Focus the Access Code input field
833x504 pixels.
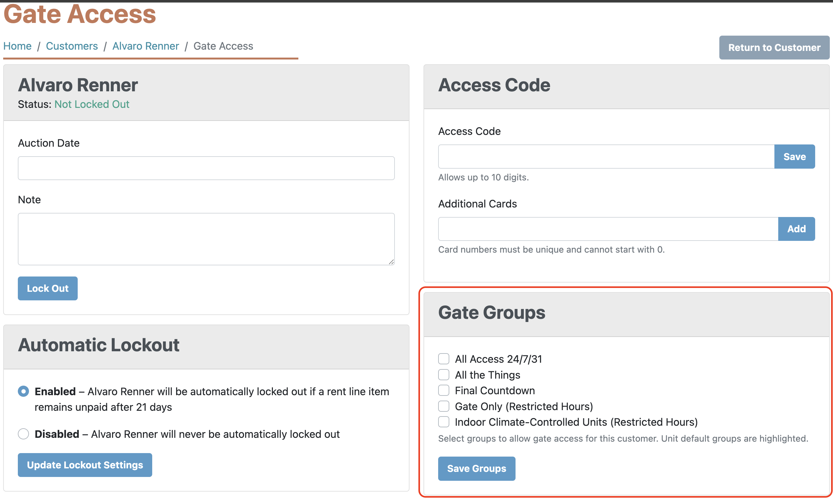pos(606,157)
